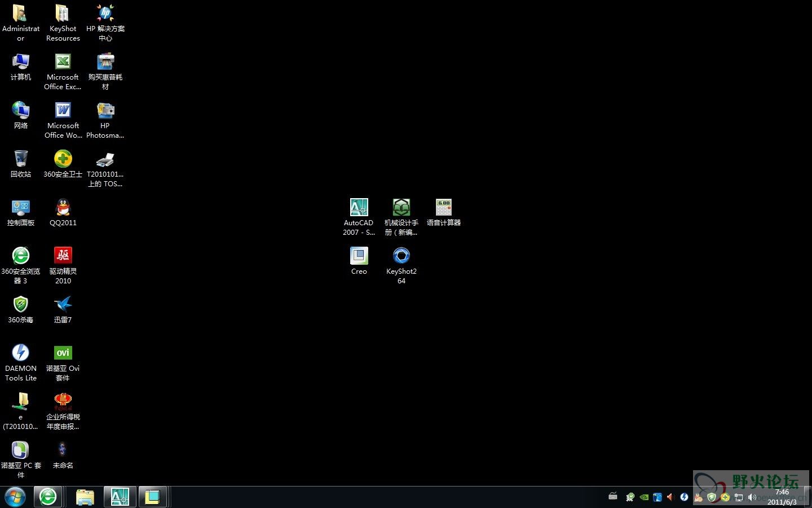
Task: Open the green ribbon badge tray icon
Action: point(630,497)
